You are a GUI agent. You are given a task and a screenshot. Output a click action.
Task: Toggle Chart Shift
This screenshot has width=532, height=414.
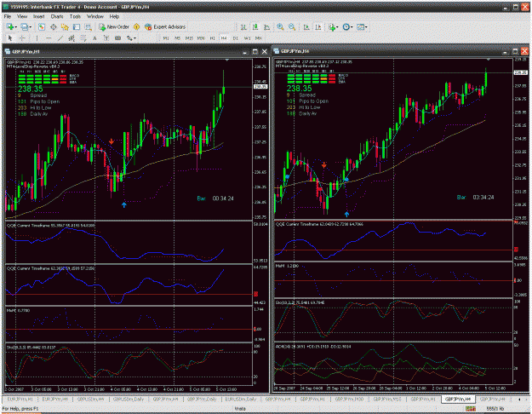coord(317,26)
